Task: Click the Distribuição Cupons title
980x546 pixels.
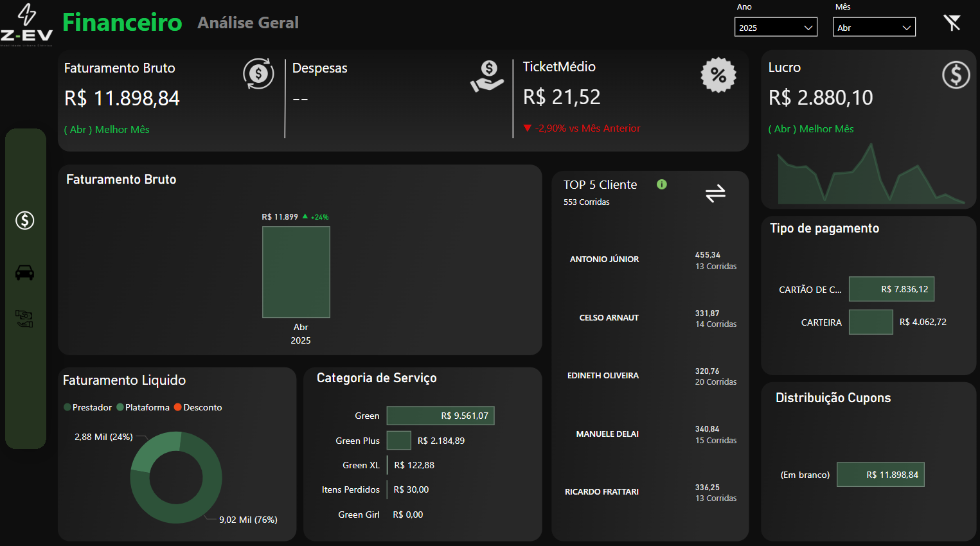Action: point(833,398)
